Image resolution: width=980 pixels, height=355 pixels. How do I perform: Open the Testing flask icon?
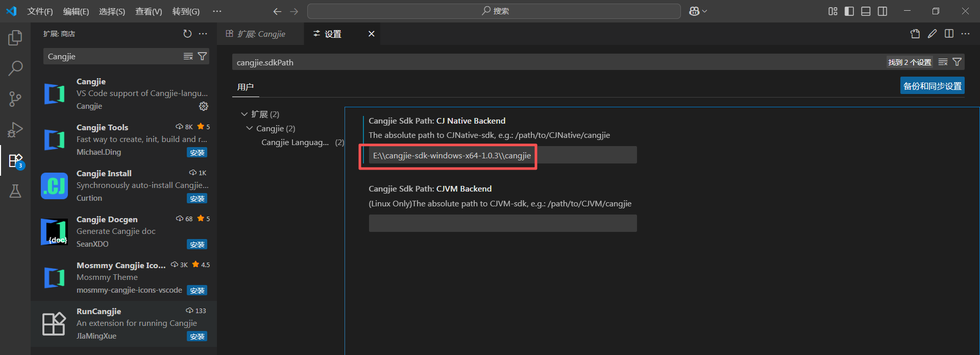[x=15, y=191]
